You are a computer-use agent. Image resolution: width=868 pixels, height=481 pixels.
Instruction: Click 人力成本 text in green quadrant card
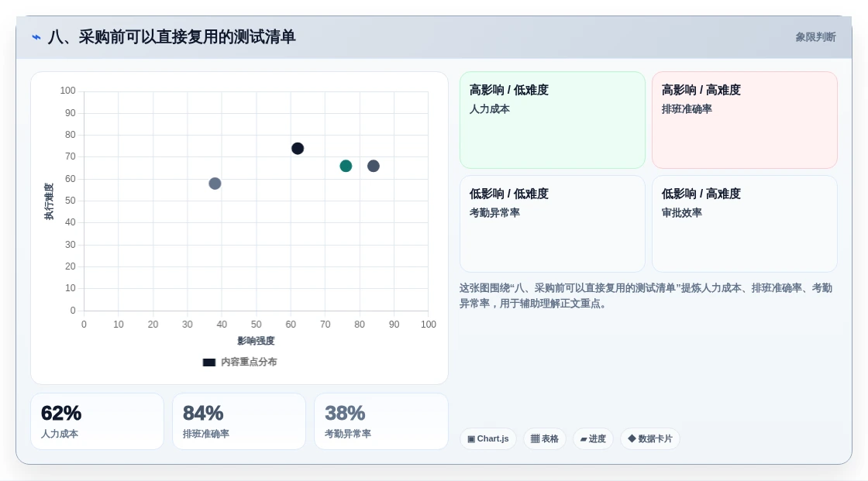click(x=489, y=109)
